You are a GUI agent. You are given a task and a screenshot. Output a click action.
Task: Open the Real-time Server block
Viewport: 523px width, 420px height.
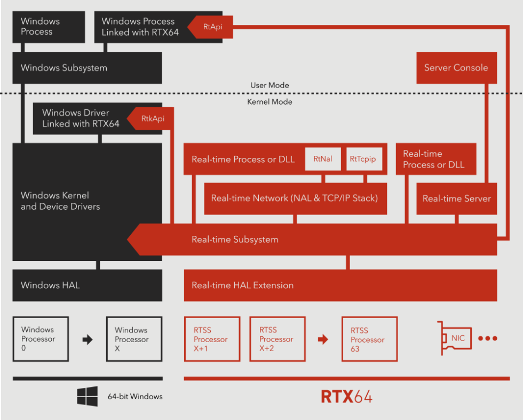pos(456,199)
